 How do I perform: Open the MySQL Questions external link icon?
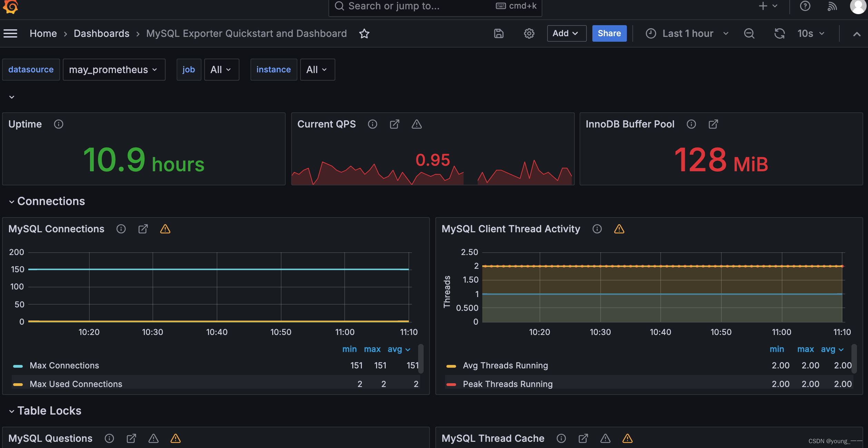pyautogui.click(x=131, y=438)
